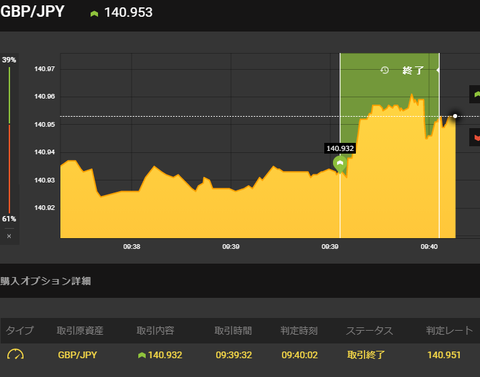
Task: Click the タイプ column header
Action: point(20,331)
